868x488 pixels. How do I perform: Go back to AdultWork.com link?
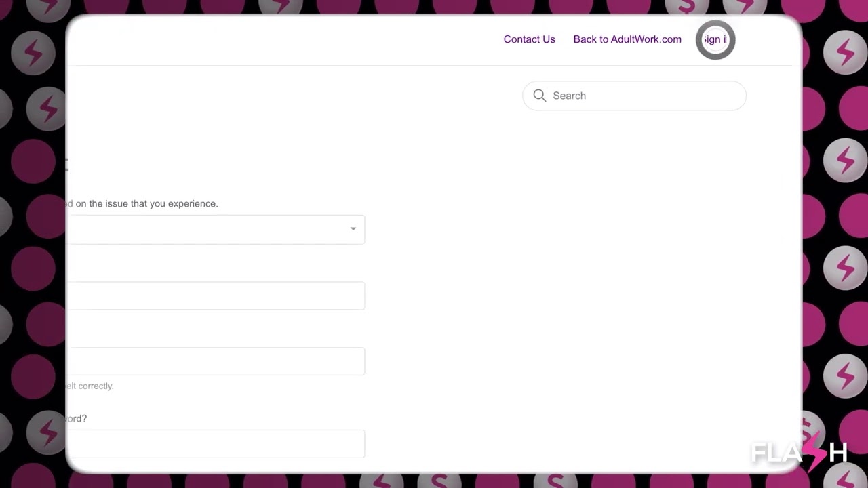(x=627, y=39)
